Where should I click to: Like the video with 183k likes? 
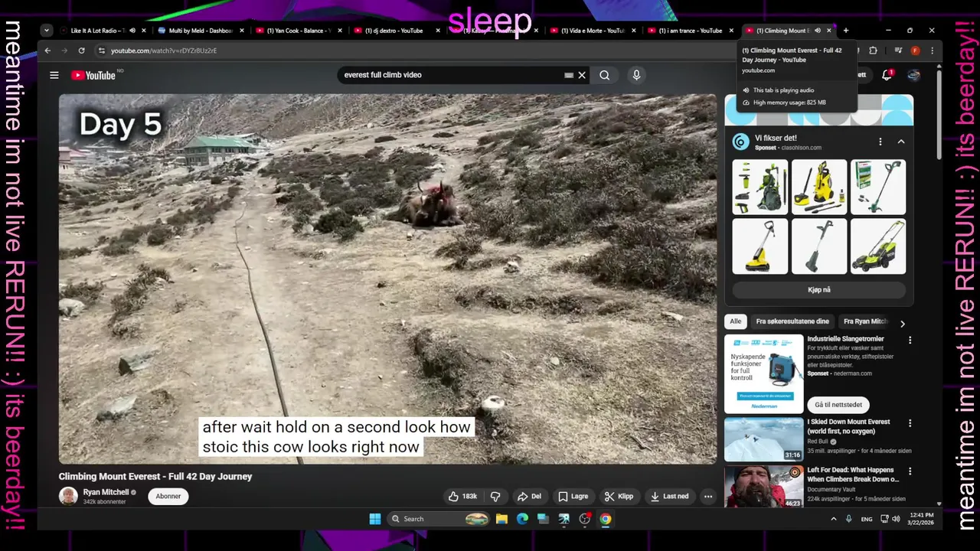pyautogui.click(x=462, y=496)
